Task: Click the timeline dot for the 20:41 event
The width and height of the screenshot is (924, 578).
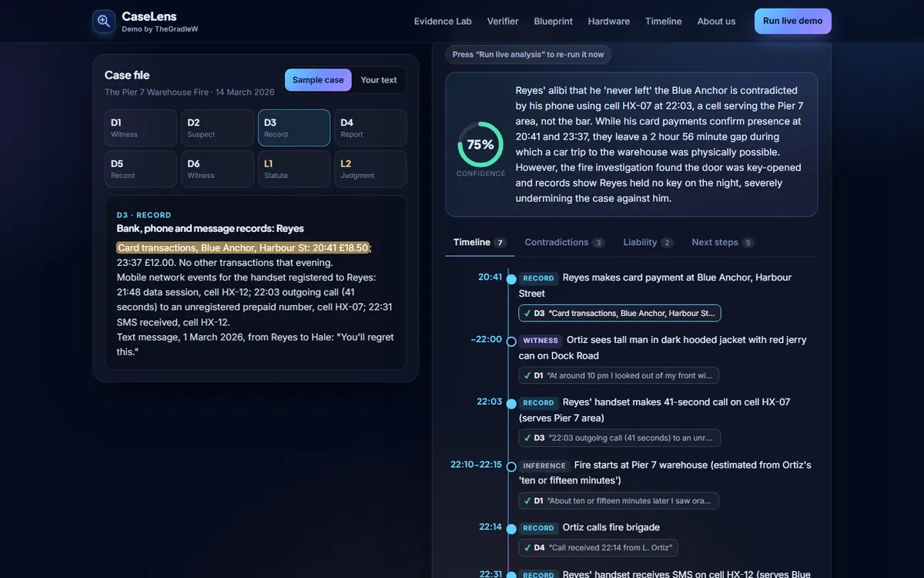Action: pyautogui.click(x=511, y=278)
